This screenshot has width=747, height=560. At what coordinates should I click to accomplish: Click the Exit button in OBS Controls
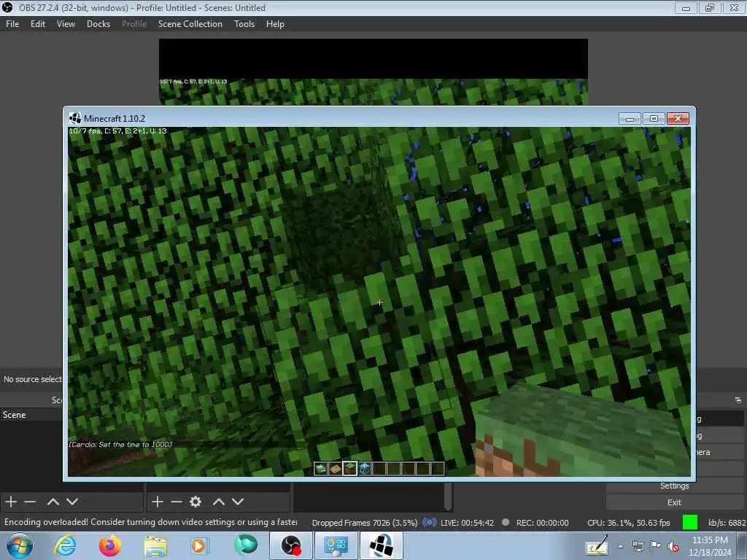(x=674, y=502)
